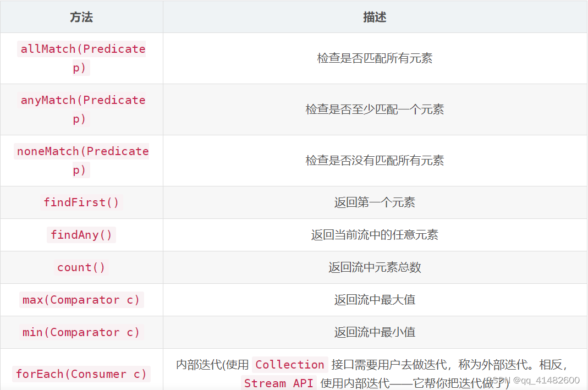Select the 返回流中元素总数 description
The height and width of the screenshot is (390, 588).
(375, 267)
